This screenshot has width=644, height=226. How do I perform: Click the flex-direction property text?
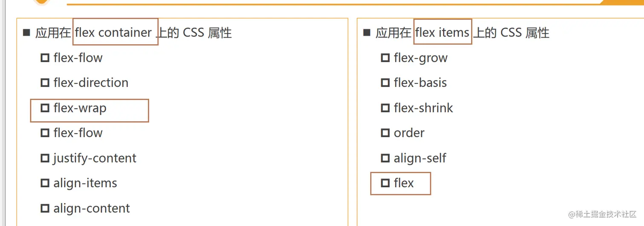[91, 83]
